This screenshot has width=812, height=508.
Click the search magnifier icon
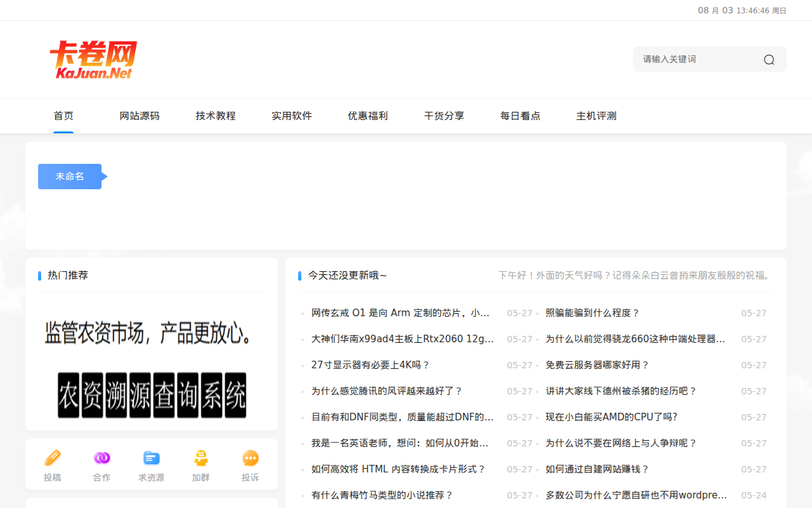tap(769, 58)
